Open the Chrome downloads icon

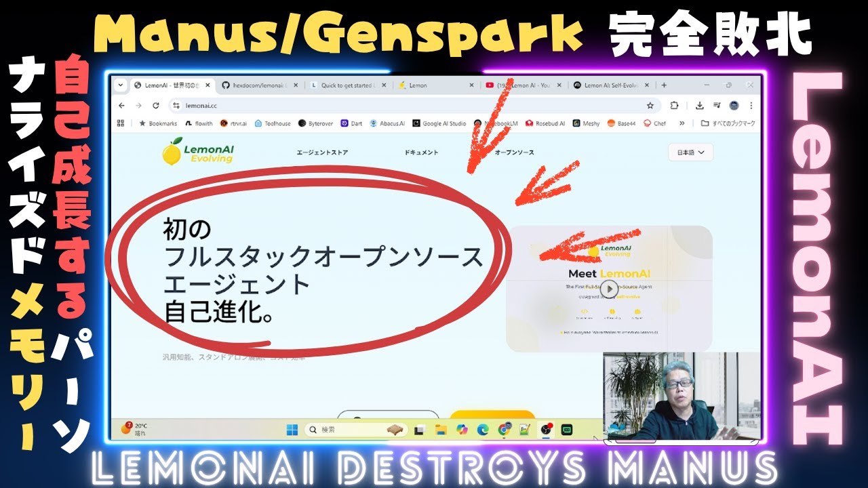pos(700,106)
